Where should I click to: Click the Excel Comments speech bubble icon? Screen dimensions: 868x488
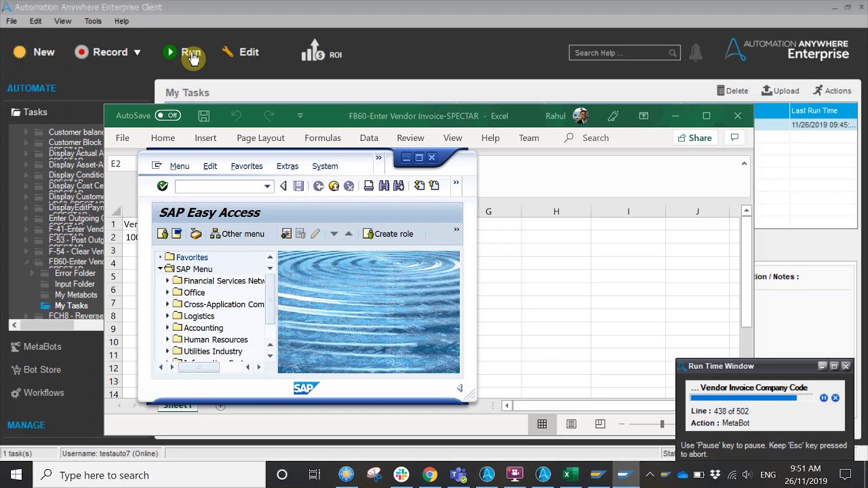734,138
